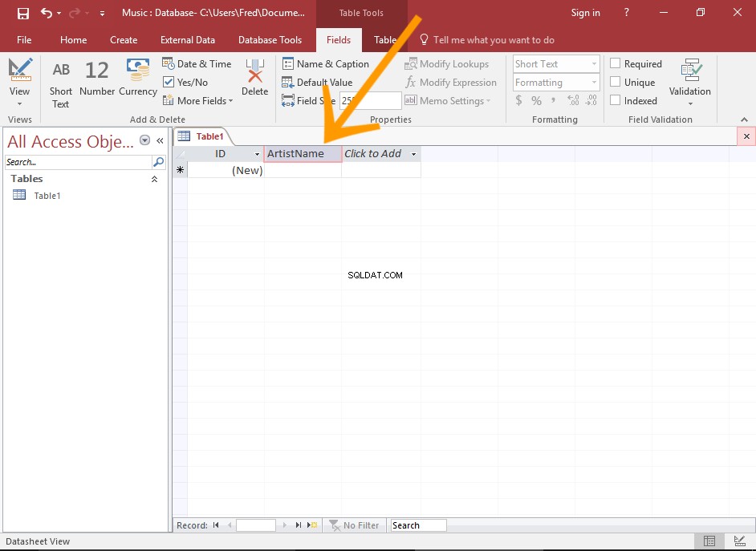Screen dimensions: 756x551
Task: Click the Field Size input box
Action: [370, 101]
